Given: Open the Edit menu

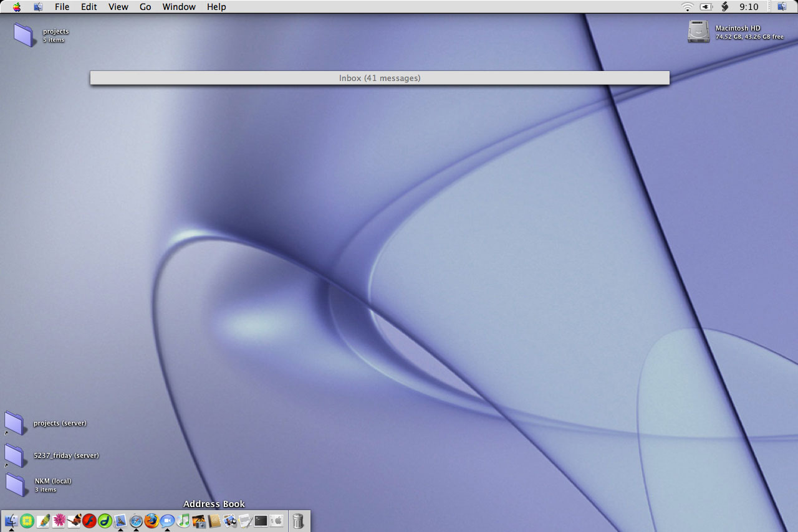Looking at the screenshot, I should 89,7.
